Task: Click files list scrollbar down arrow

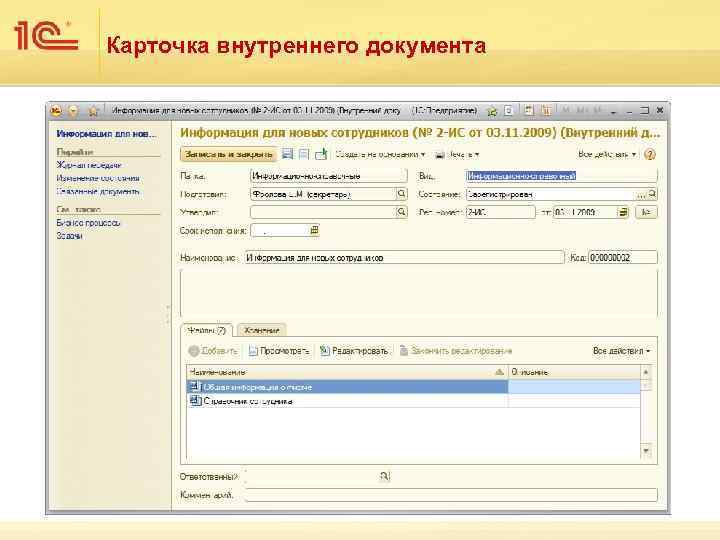Action: tap(646, 451)
